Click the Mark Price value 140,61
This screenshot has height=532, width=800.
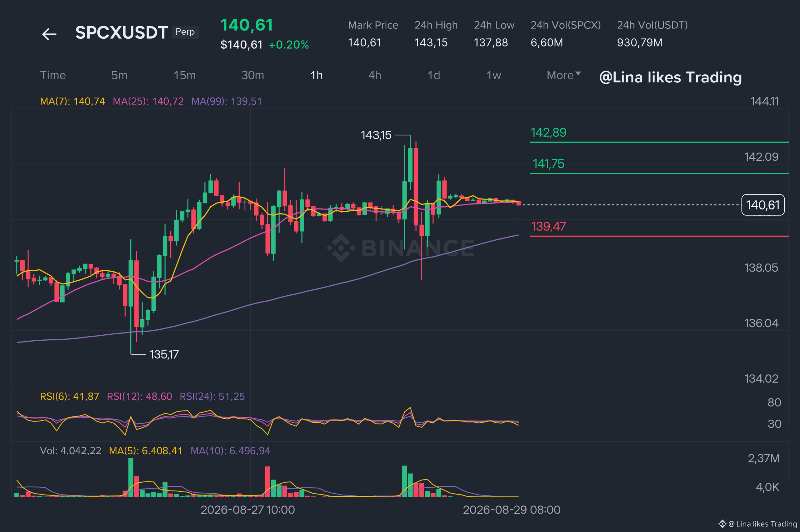point(364,42)
